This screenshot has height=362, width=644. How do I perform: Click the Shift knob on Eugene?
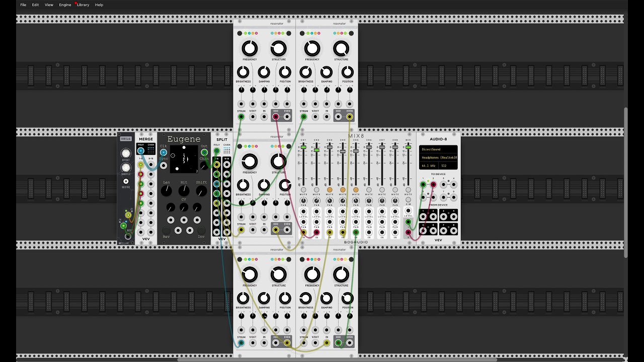pos(201,191)
